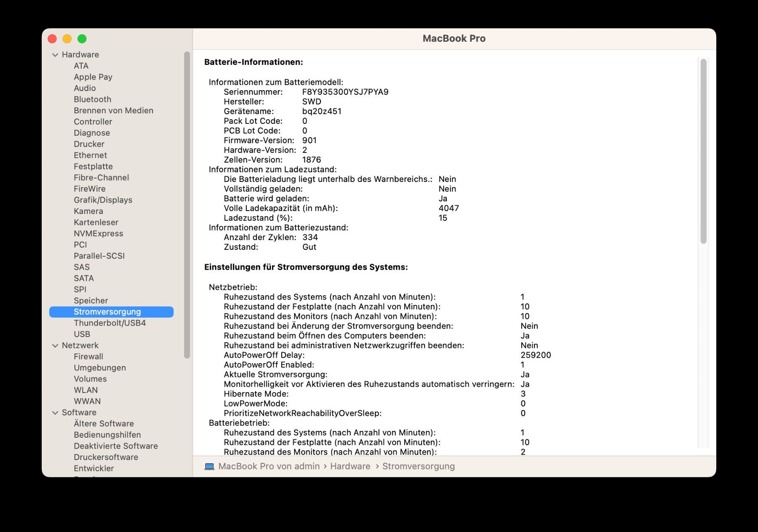
Task: Click the Zellen-Version value 1876
Action: pos(312,160)
